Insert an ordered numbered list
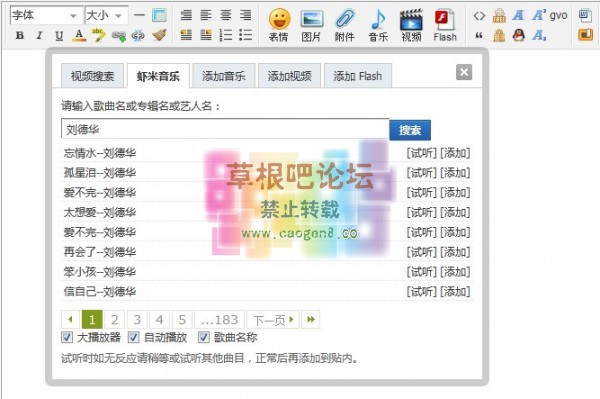 225,35
